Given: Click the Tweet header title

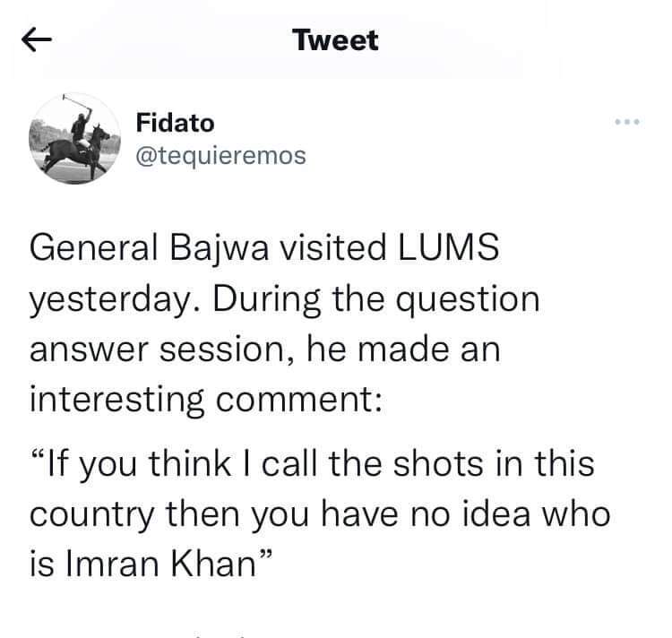Looking at the screenshot, I should (336, 40).
